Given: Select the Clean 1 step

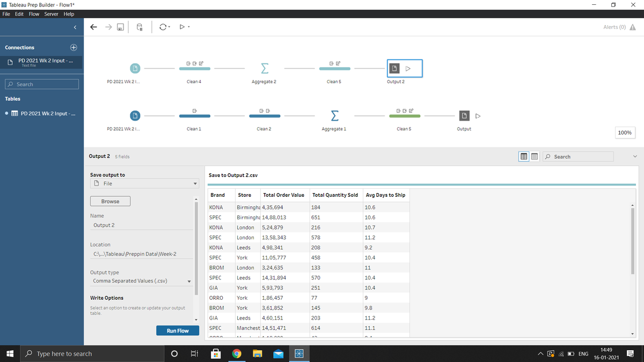Looking at the screenshot, I should (x=194, y=115).
